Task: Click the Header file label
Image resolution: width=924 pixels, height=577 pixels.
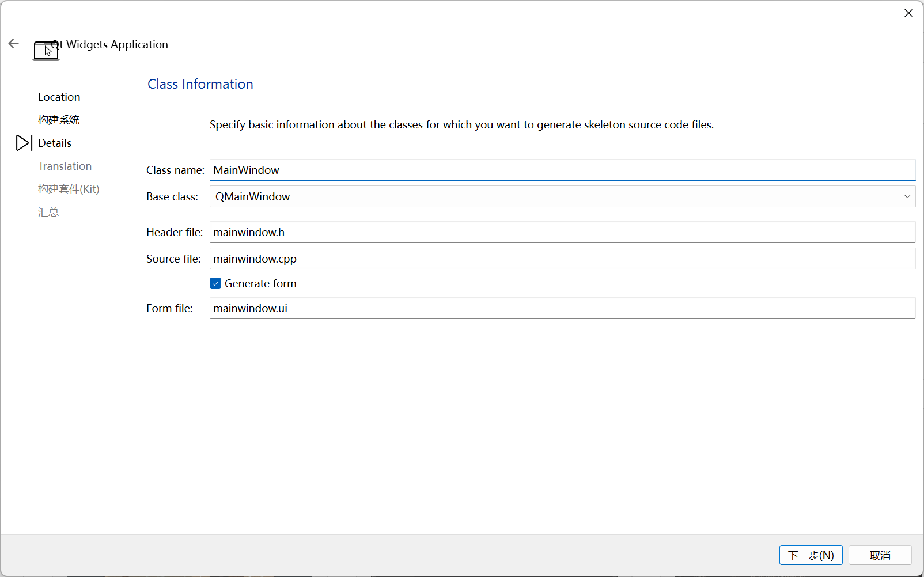Action: click(x=175, y=232)
